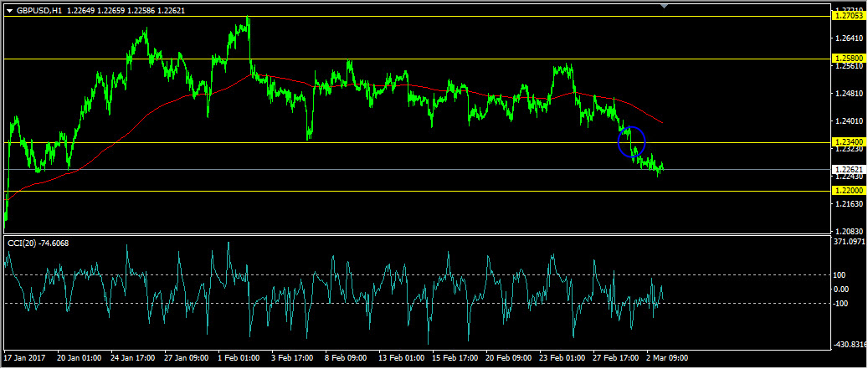Click the CCI(20) -74.6068 indicator label

point(38,243)
